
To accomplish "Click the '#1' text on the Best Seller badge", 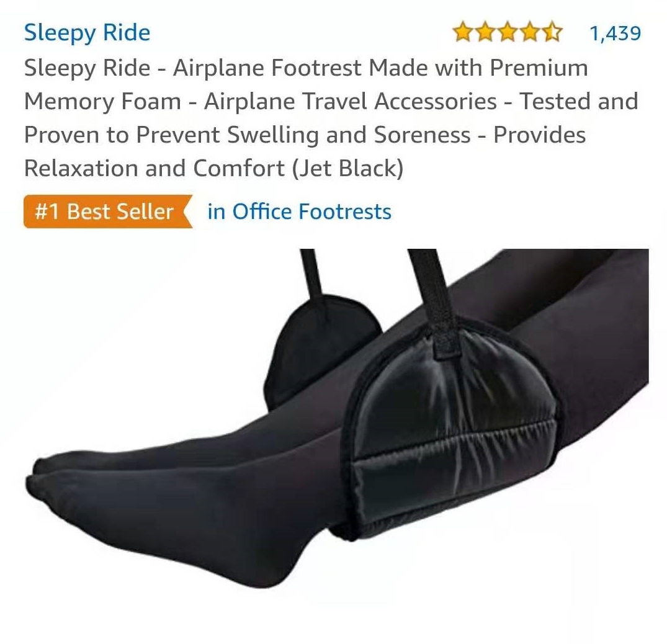I will (x=47, y=212).
